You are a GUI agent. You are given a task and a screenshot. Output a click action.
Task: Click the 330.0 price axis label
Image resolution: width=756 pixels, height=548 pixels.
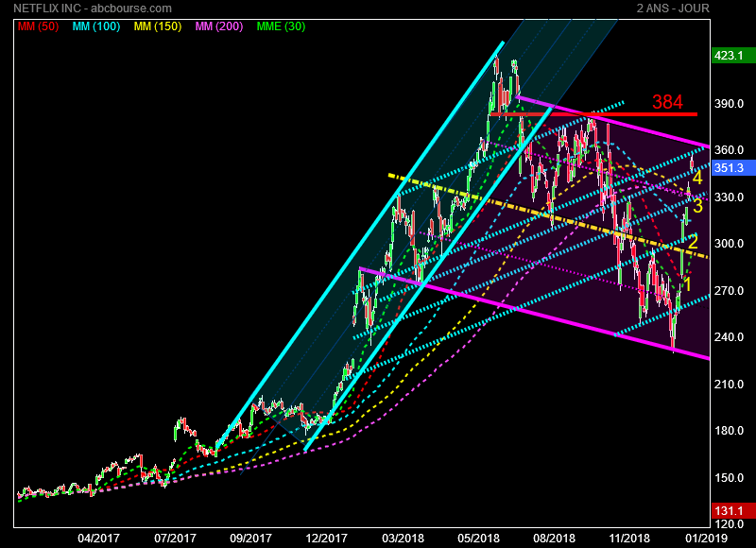(x=729, y=197)
